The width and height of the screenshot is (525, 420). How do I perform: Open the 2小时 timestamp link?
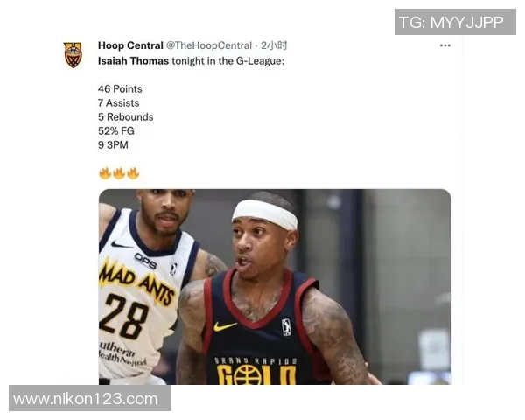coord(274,45)
